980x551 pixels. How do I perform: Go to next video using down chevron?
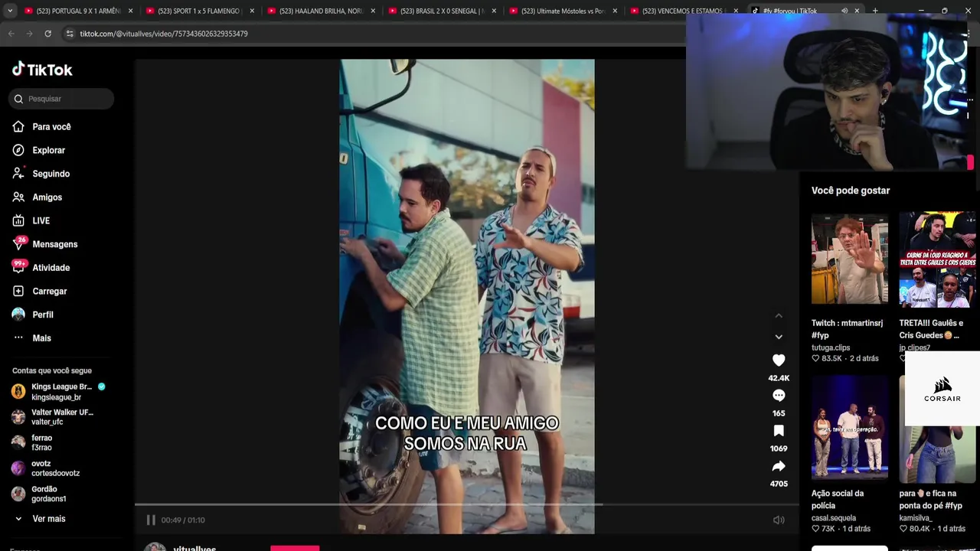tap(779, 337)
